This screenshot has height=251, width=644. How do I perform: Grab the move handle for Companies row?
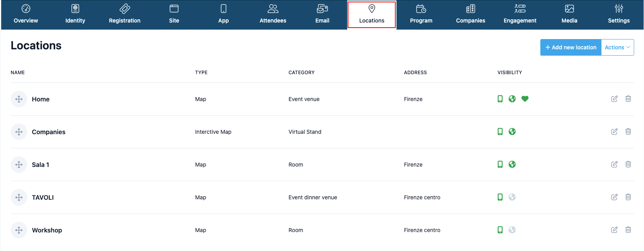(x=19, y=132)
